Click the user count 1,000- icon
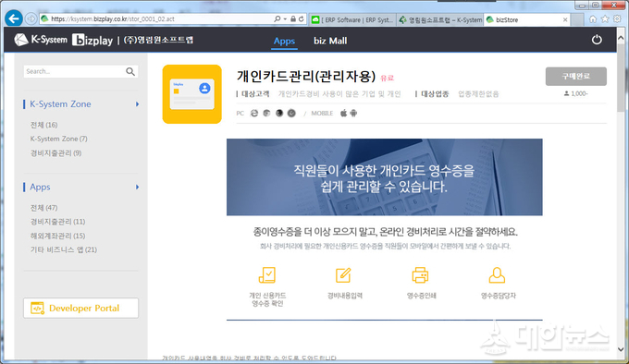The width and height of the screenshot is (629, 364). 566,93
